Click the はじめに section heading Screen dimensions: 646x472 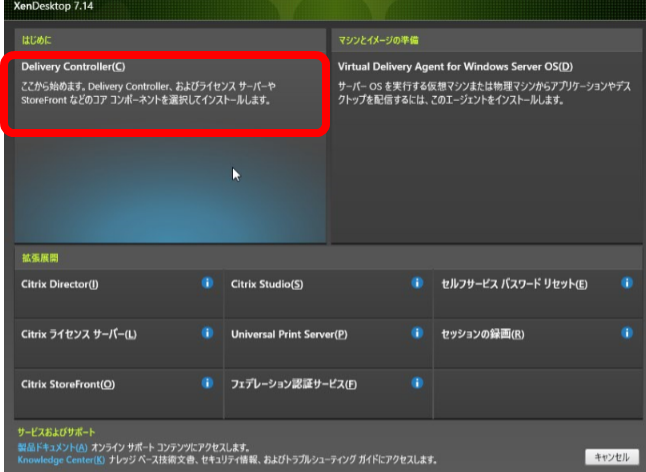(x=37, y=40)
